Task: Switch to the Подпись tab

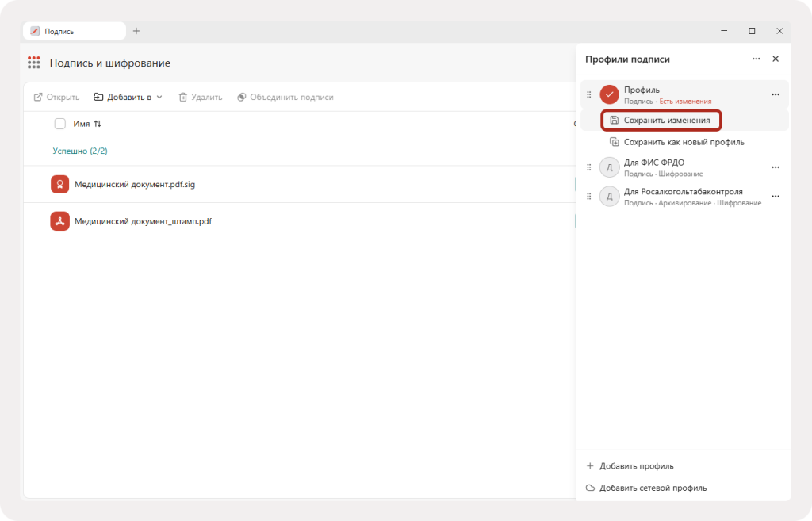Action: [74, 31]
